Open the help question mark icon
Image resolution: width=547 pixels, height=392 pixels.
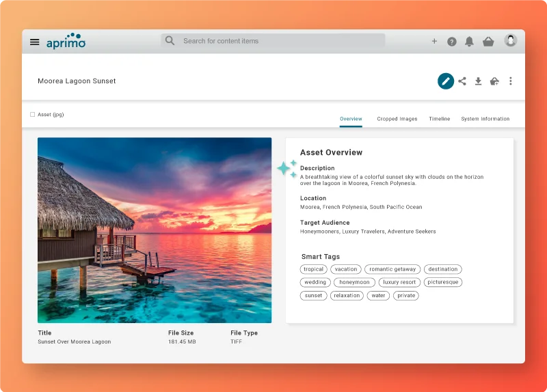452,42
